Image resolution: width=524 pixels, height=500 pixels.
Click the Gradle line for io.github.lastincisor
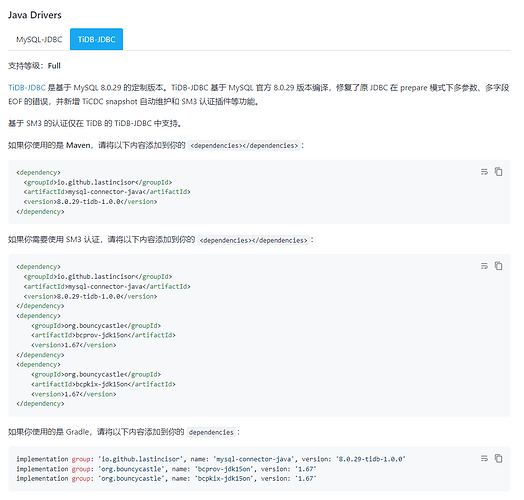211,459
